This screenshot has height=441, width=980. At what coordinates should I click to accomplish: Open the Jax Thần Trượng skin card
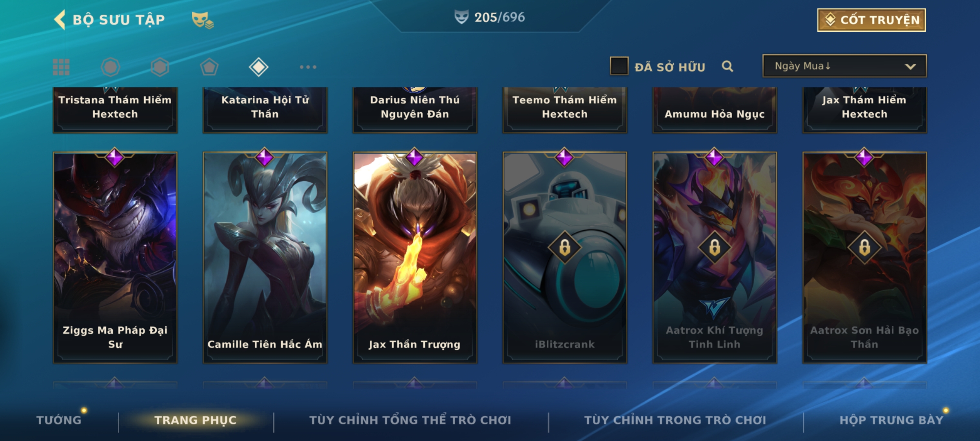(x=415, y=258)
